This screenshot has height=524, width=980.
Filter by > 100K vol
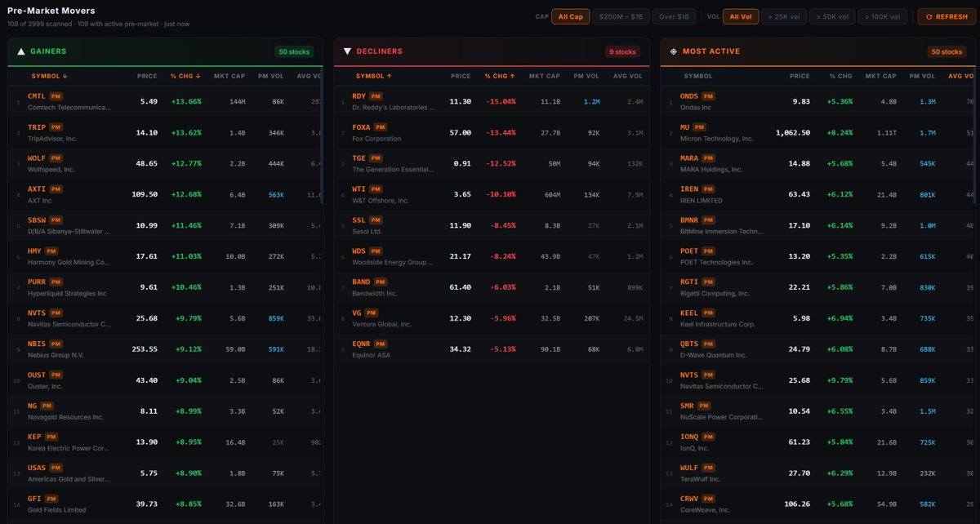pos(883,16)
